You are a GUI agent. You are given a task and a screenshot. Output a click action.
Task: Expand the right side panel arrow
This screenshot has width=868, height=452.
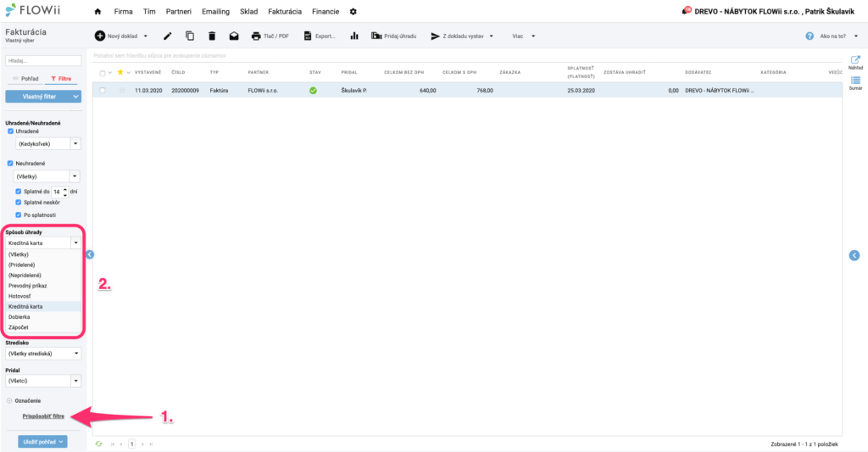click(854, 255)
